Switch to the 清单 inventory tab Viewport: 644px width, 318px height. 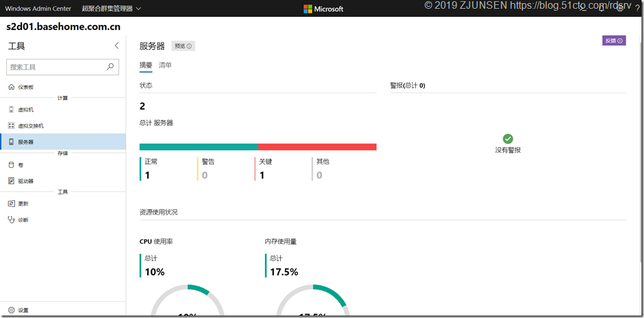tap(165, 65)
